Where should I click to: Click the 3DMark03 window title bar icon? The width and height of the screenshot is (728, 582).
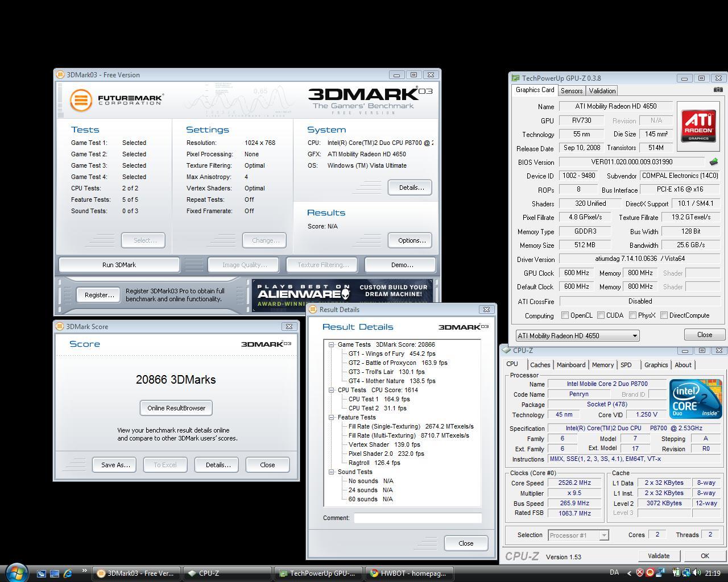pos(60,74)
